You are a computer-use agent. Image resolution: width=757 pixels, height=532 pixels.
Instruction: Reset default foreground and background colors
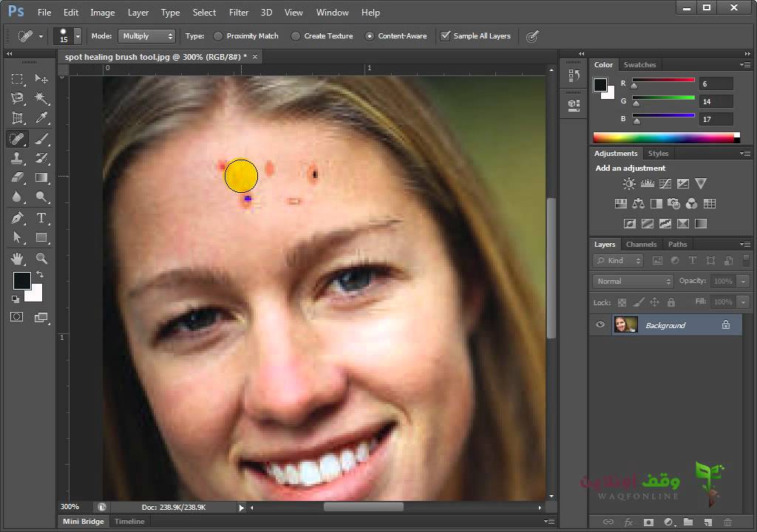[x=16, y=299]
